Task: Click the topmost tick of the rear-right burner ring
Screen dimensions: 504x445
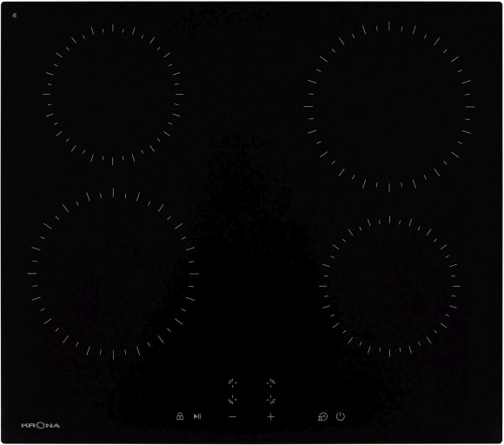Action: (x=389, y=26)
